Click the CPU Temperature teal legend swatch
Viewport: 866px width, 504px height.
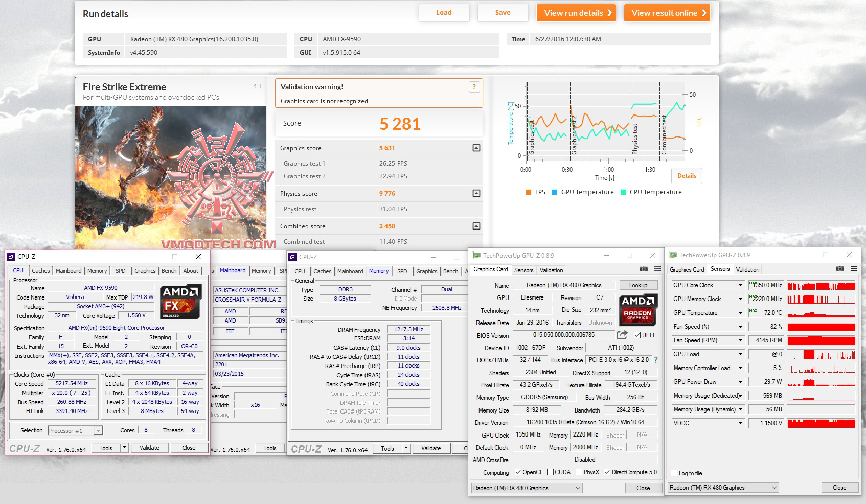coord(623,192)
